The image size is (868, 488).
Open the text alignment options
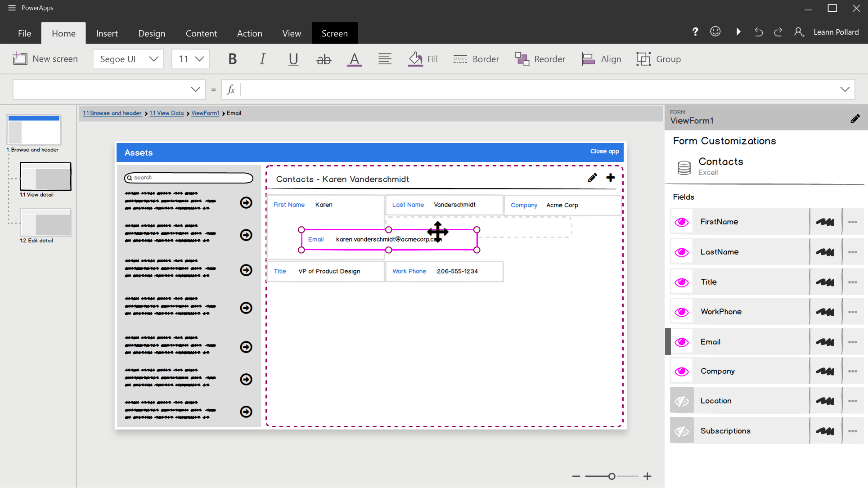pyautogui.click(x=385, y=59)
